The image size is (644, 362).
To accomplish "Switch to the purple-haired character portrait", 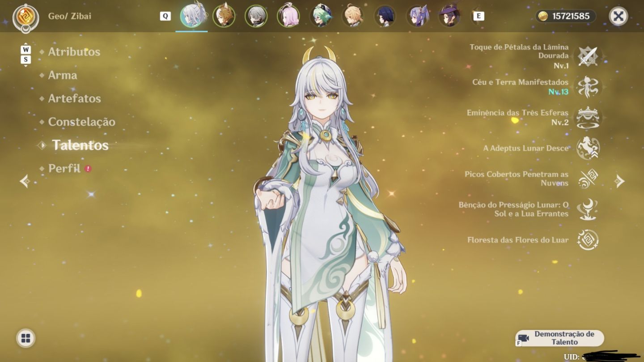I will (418, 16).
